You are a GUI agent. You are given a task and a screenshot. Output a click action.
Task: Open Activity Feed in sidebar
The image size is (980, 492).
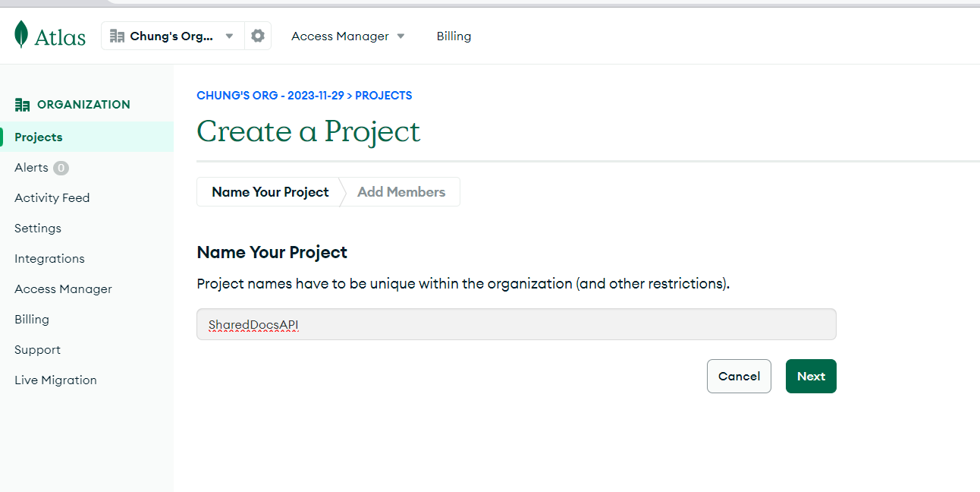(52, 197)
